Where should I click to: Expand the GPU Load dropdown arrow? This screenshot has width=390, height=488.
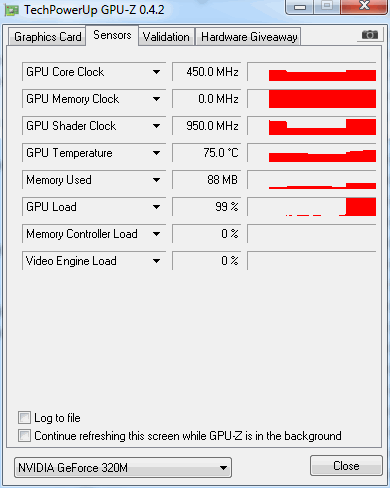pos(156,207)
